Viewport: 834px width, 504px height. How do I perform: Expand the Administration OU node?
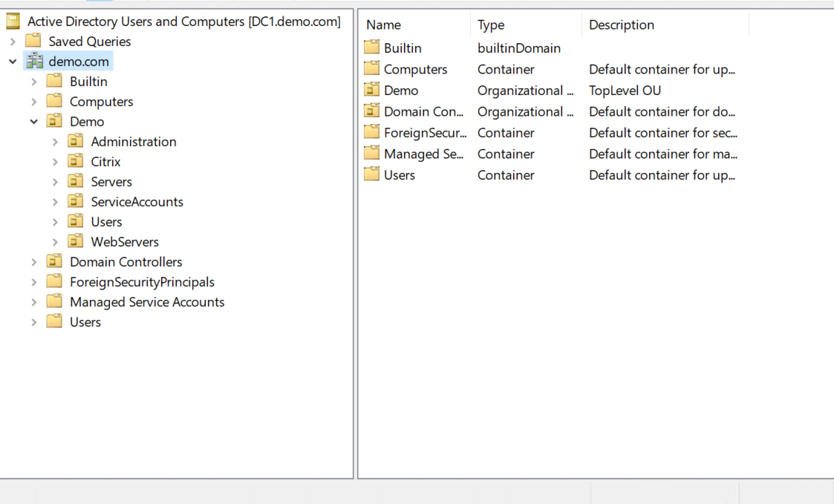point(55,142)
